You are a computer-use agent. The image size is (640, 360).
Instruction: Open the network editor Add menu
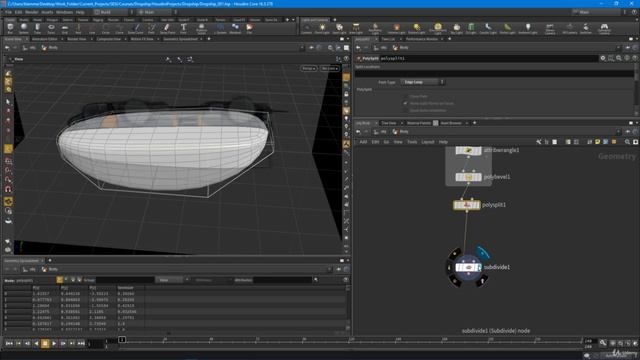(x=363, y=142)
